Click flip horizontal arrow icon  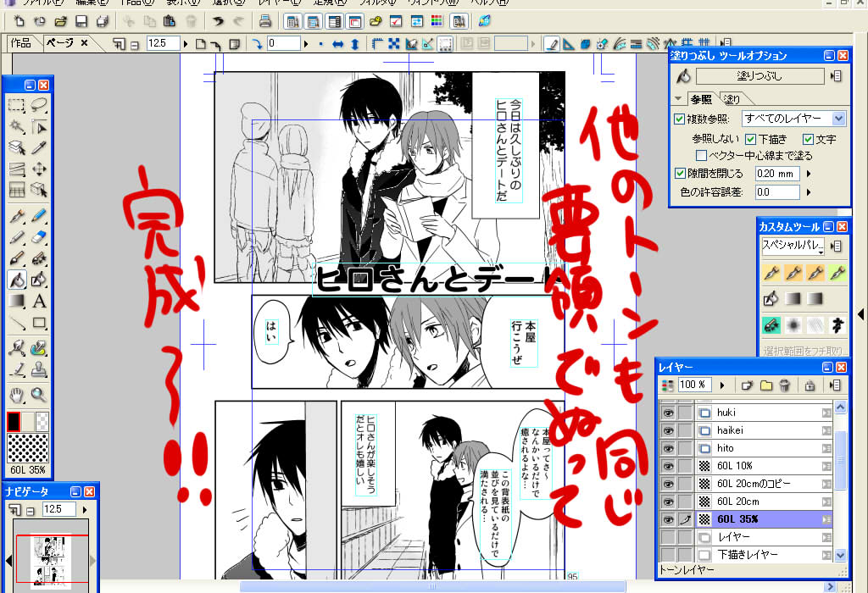(337, 44)
